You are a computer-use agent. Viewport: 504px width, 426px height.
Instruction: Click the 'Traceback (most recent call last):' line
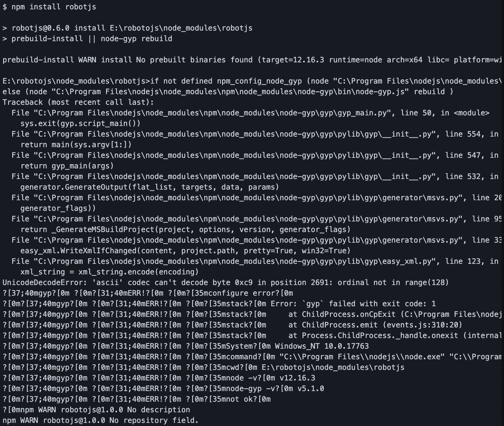(x=78, y=102)
